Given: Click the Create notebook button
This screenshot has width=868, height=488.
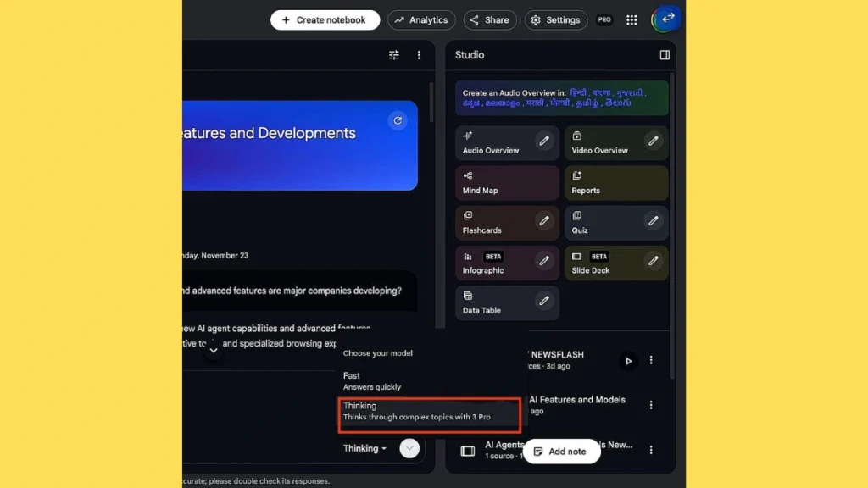Looking at the screenshot, I should (325, 20).
